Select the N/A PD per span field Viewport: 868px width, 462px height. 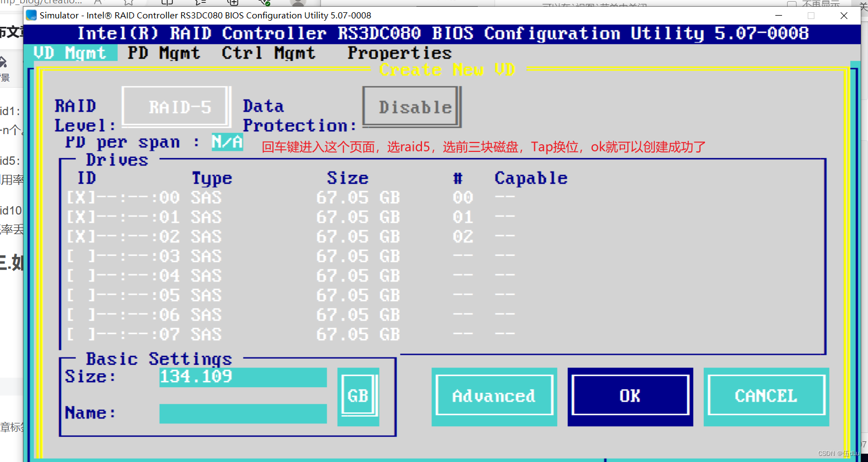pyautogui.click(x=227, y=142)
